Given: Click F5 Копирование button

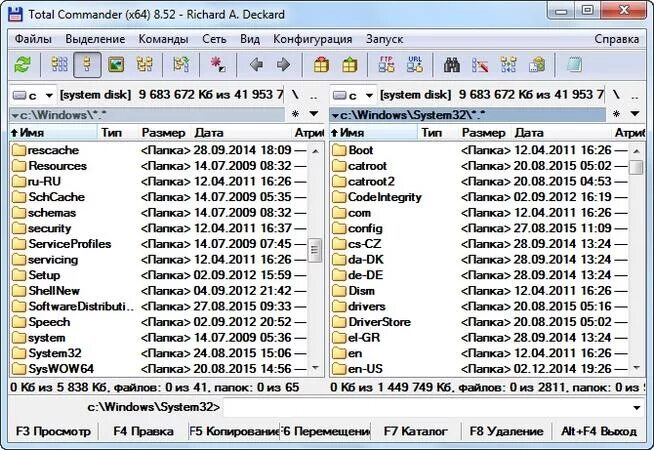Looking at the screenshot, I should (234, 431).
